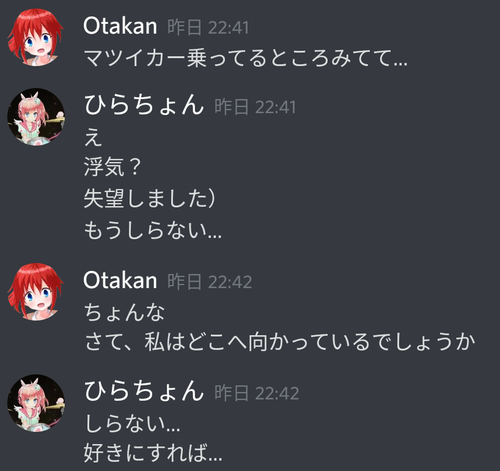Open ひらちょん's profile from the 22:41 username
The width and height of the screenshot is (500, 471).
pos(144,105)
